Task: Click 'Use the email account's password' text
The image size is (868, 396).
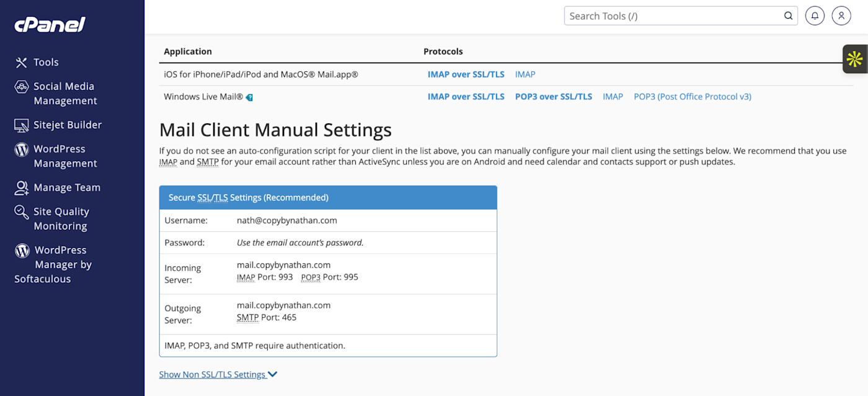Action: pyautogui.click(x=300, y=242)
